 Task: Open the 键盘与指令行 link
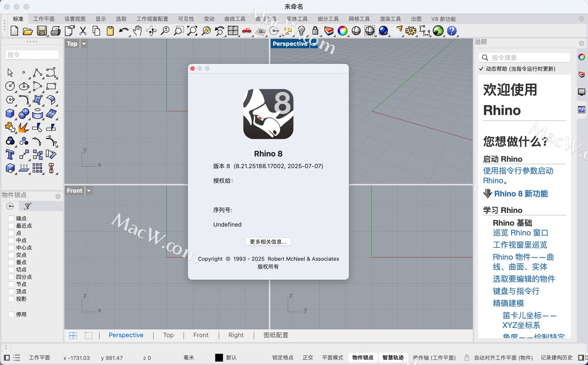pos(516,291)
